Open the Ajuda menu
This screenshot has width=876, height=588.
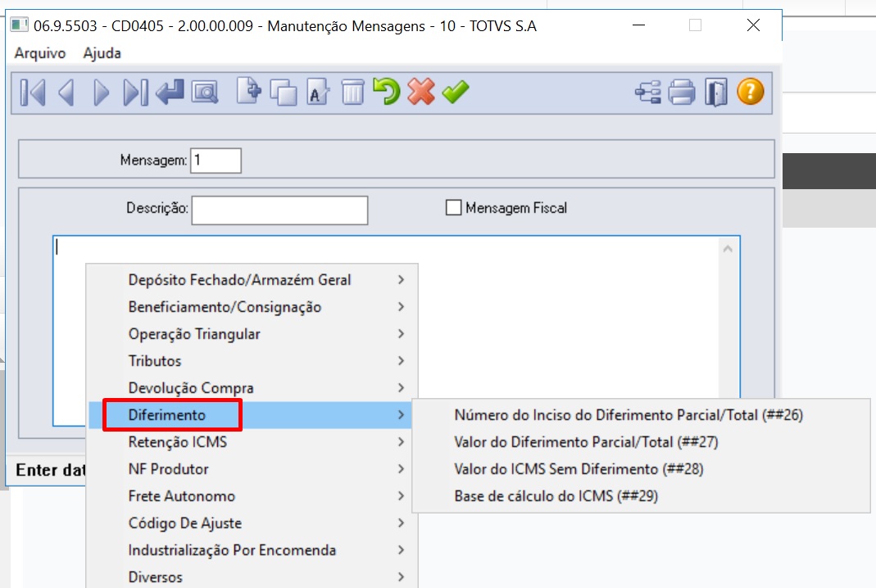(102, 53)
